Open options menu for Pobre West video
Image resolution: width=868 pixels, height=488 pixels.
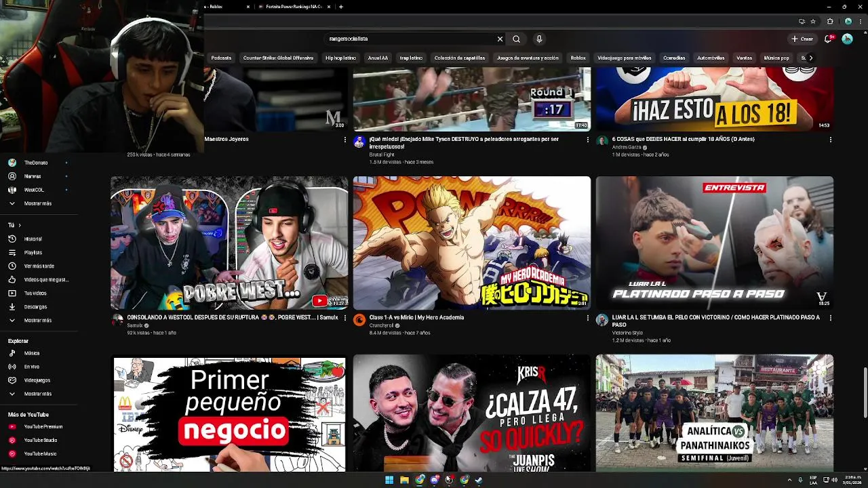click(346, 317)
